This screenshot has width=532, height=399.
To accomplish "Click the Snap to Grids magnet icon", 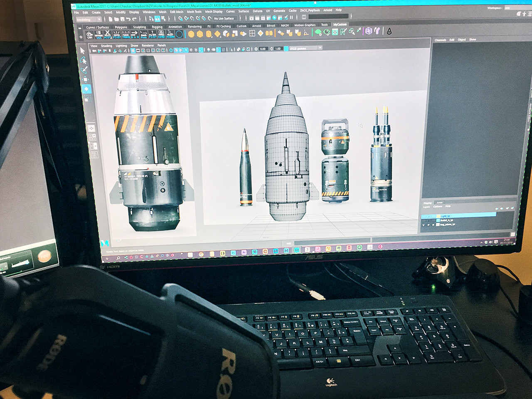I will (180, 19).
